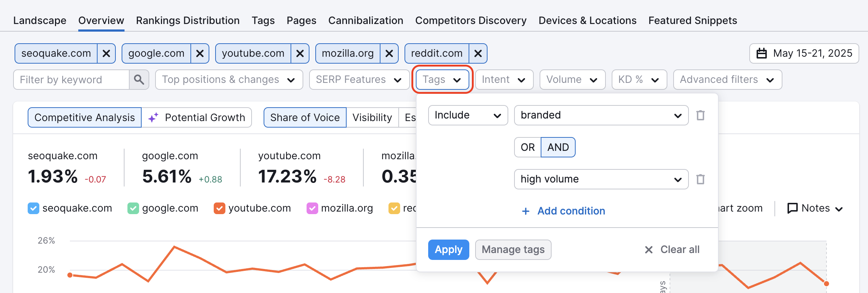Image resolution: width=868 pixels, height=293 pixels.
Task: Click the sparkle icon on Potential Growth
Action: pos(153,117)
